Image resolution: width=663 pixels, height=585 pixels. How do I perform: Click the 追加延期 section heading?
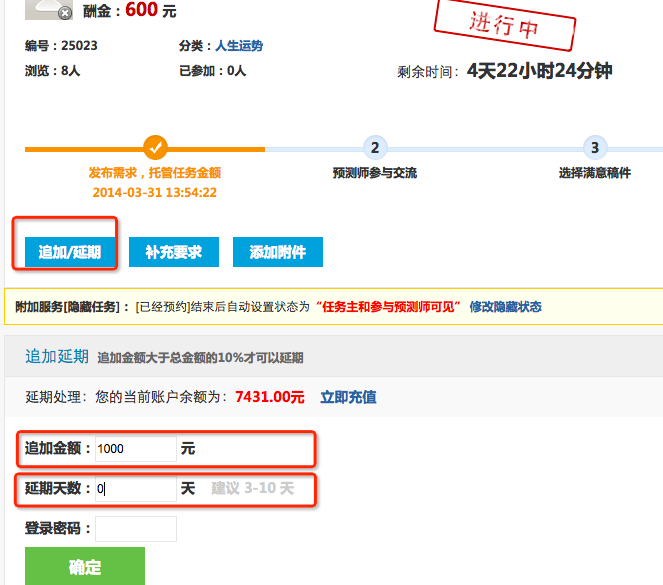[57, 356]
